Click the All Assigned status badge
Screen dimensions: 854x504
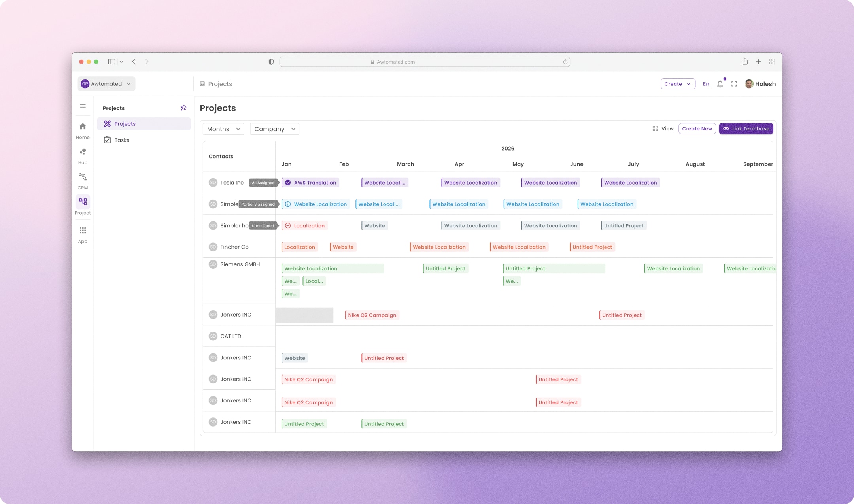(264, 183)
